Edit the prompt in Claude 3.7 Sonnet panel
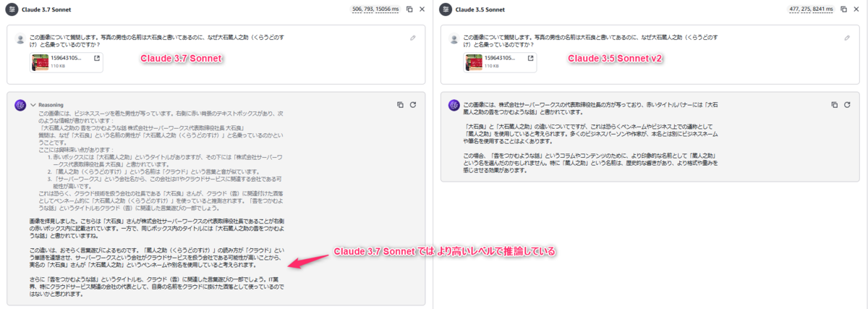The width and height of the screenshot is (868, 309). [412, 37]
